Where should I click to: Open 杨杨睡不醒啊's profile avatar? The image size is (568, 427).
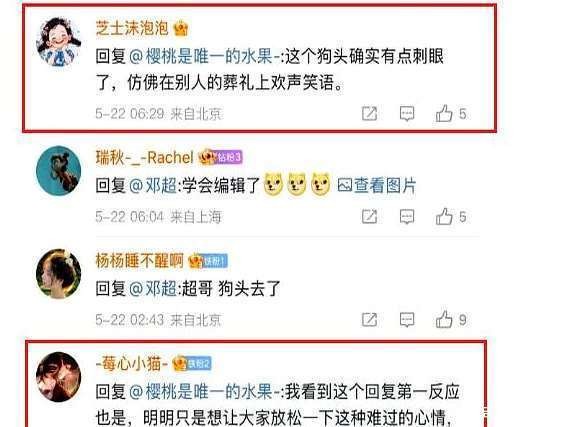pyautogui.click(x=59, y=273)
